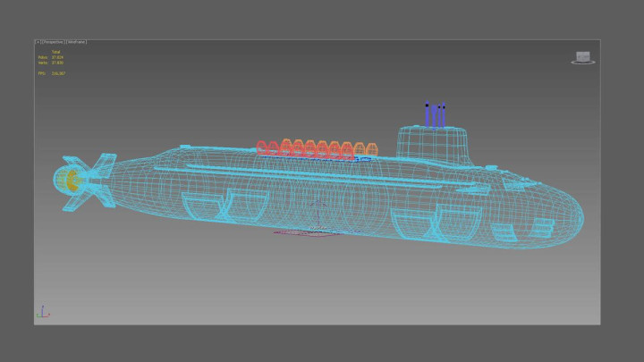The width and height of the screenshot is (644, 362).
Task: Select the leftmost orange missile hatch
Action: click(x=263, y=147)
